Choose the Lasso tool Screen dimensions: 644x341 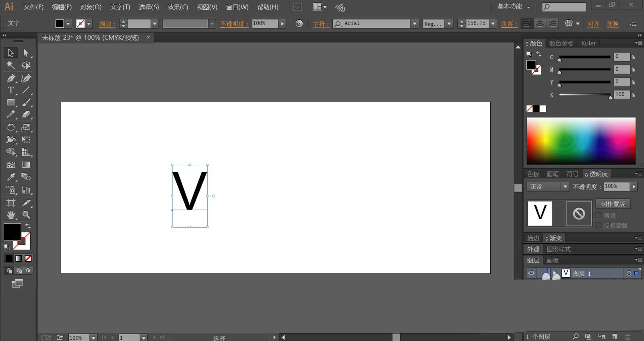tap(26, 65)
